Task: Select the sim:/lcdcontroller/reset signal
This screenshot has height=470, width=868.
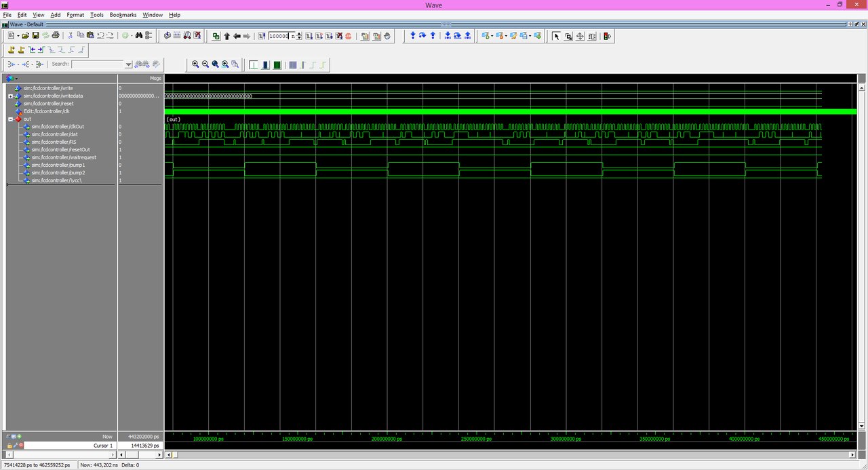Action: 48,104
